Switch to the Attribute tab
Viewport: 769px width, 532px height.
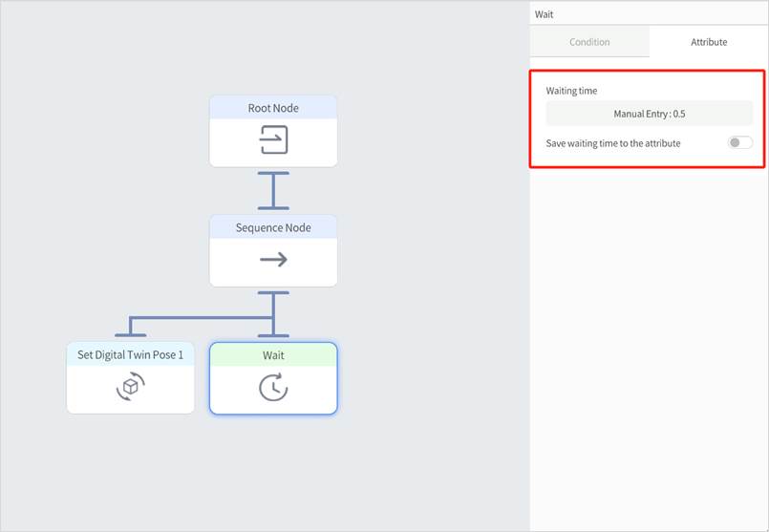pyautogui.click(x=709, y=42)
